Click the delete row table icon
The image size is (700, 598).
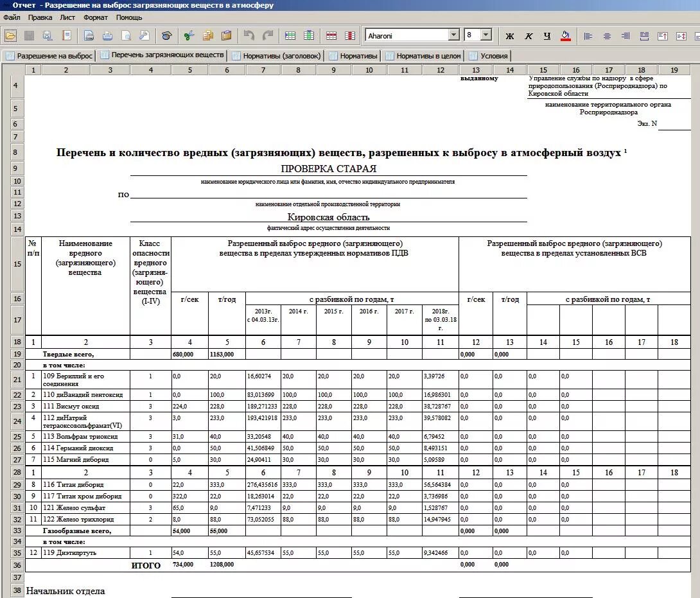click(x=331, y=36)
